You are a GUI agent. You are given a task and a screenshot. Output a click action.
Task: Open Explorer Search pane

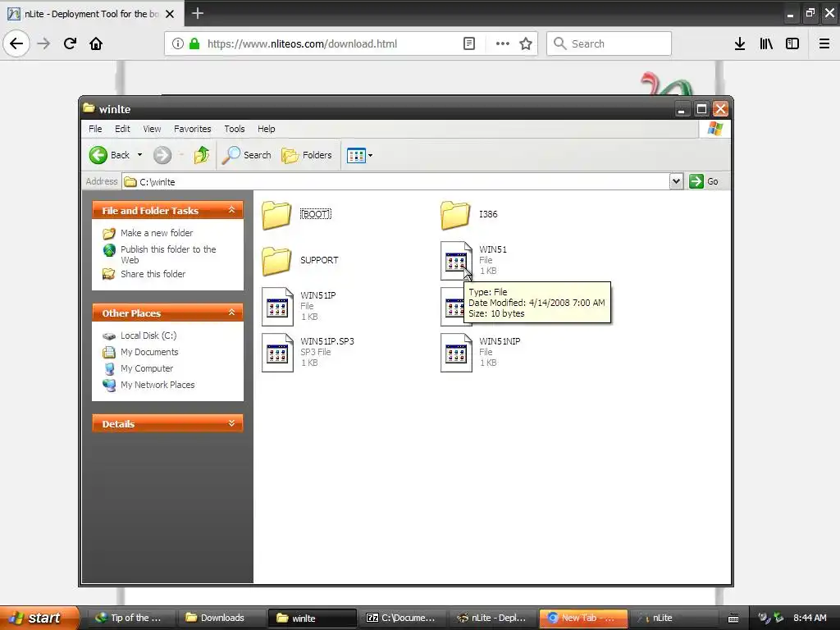click(x=247, y=155)
